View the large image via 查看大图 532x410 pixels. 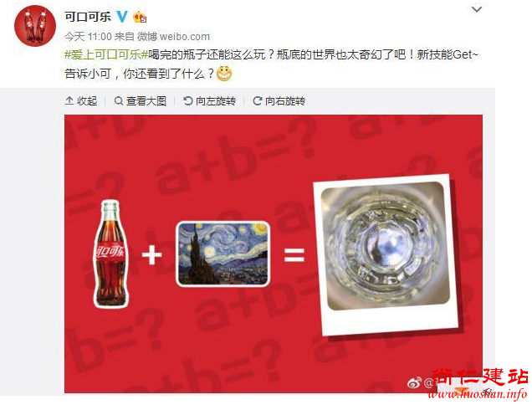point(141,100)
